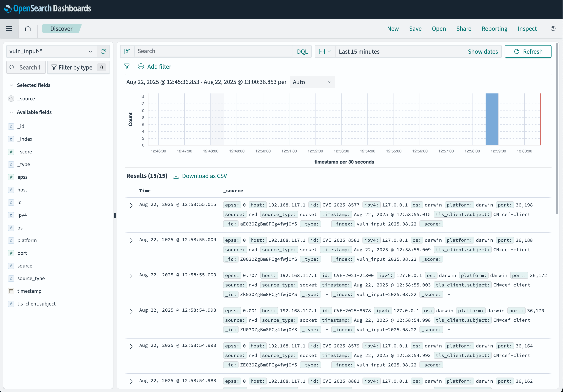Click the help question mark icon
The height and width of the screenshot is (392, 563).
pyautogui.click(x=553, y=29)
